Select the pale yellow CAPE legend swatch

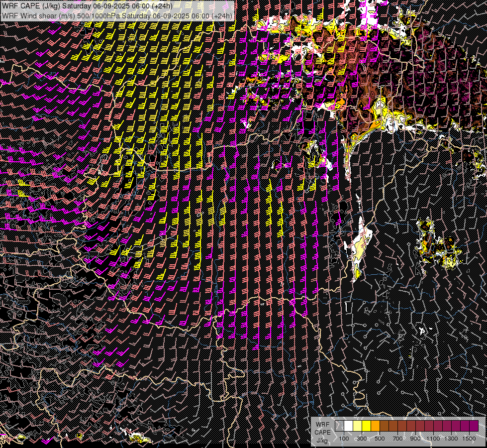click(x=358, y=426)
